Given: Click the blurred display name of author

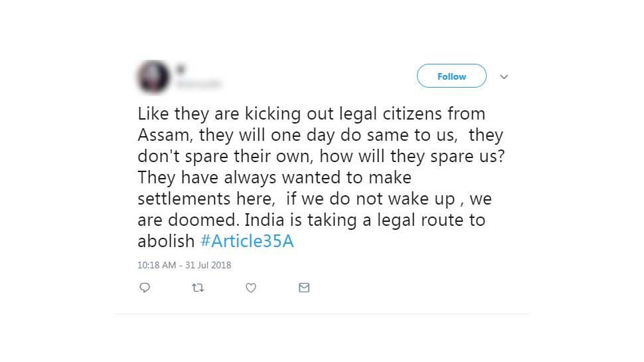Looking at the screenshot, I should pyautogui.click(x=181, y=69).
